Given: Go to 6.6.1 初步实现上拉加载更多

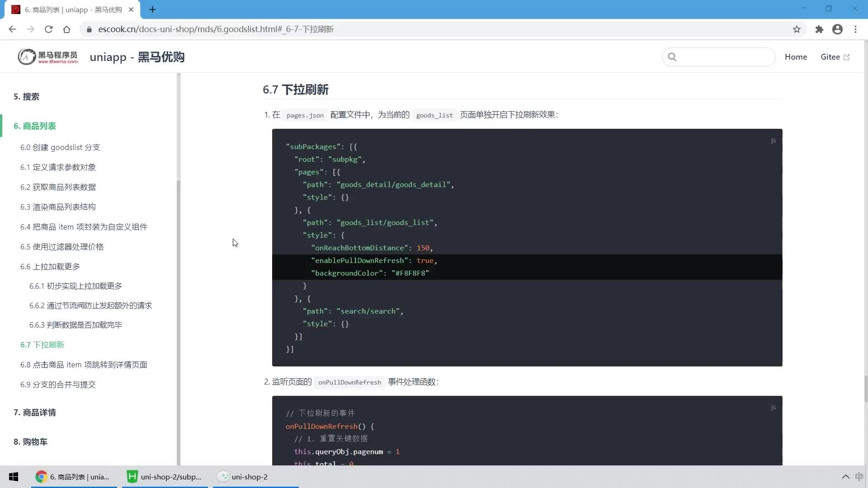Looking at the screenshot, I should tap(75, 286).
